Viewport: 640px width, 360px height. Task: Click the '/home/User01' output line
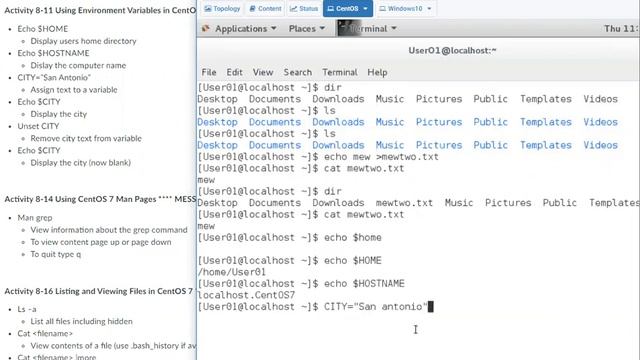tap(232, 272)
